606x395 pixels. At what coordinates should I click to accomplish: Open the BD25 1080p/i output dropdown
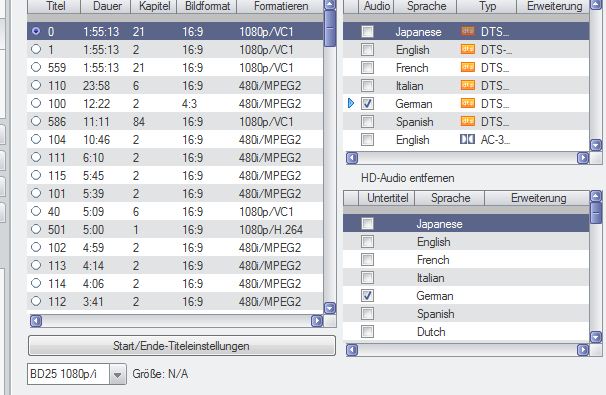118,374
